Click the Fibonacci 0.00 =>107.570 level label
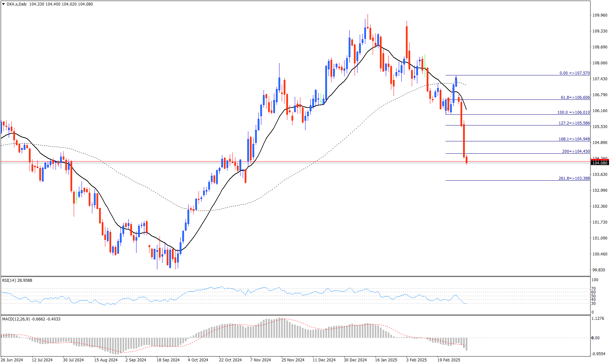The width and height of the screenshot is (611, 364). pos(574,73)
